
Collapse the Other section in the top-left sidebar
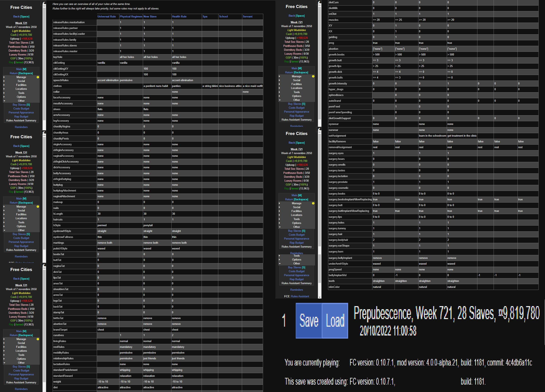point(21,101)
